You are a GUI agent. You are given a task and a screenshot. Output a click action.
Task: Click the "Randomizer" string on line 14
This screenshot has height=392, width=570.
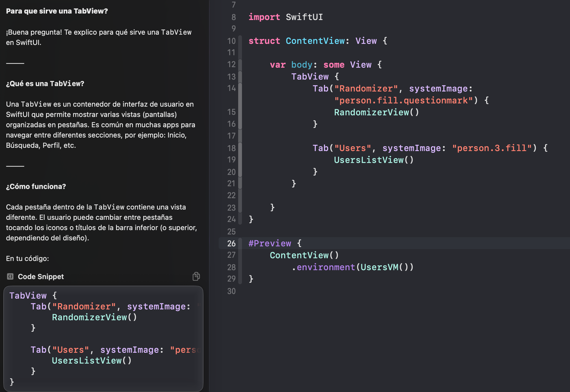[366, 89]
